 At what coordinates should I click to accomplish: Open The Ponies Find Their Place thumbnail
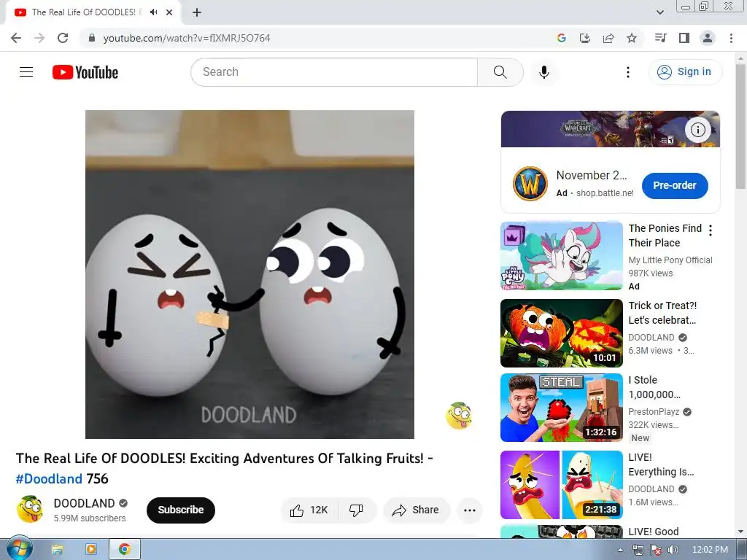click(562, 256)
